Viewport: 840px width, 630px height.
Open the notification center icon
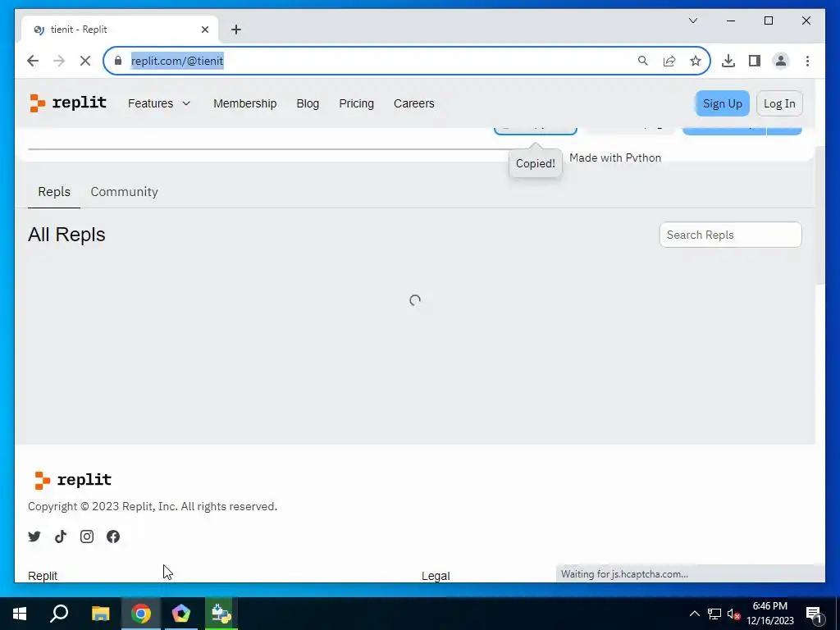tap(814, 614)
